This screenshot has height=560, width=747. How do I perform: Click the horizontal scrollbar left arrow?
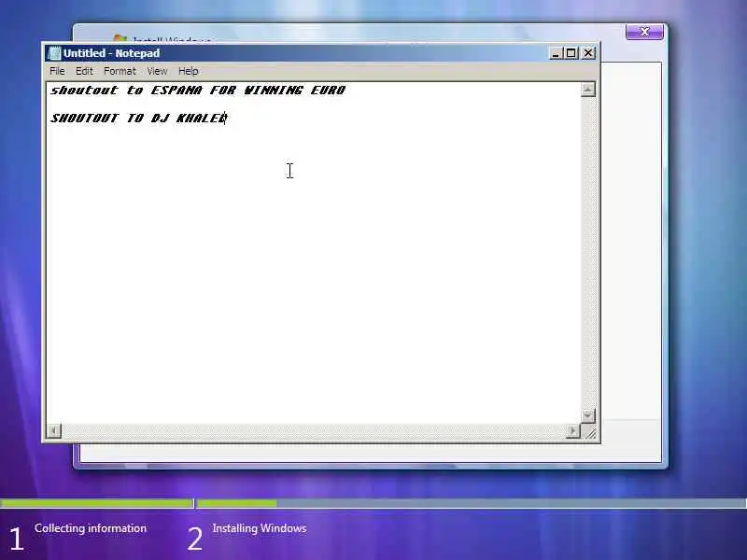coord(54,431)
